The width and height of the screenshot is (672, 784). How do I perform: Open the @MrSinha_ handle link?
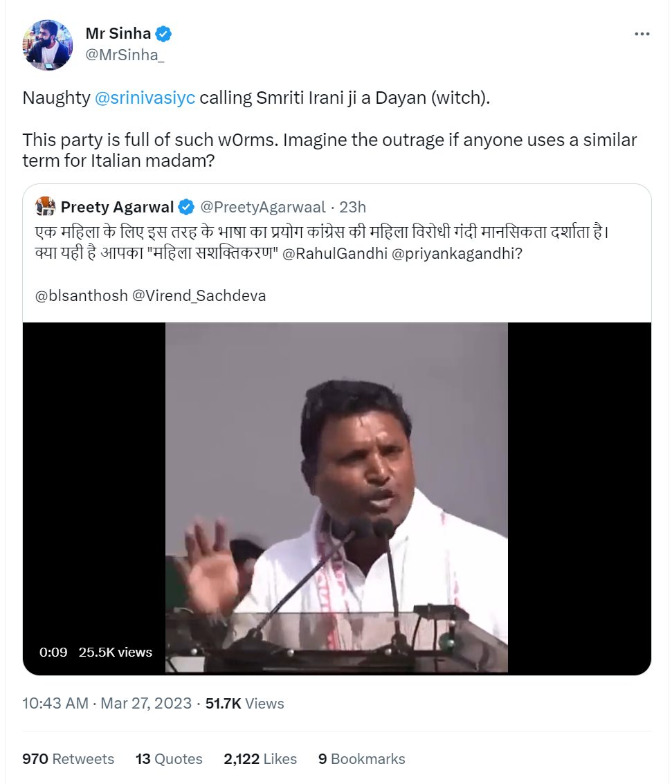(x=125, y=55)
